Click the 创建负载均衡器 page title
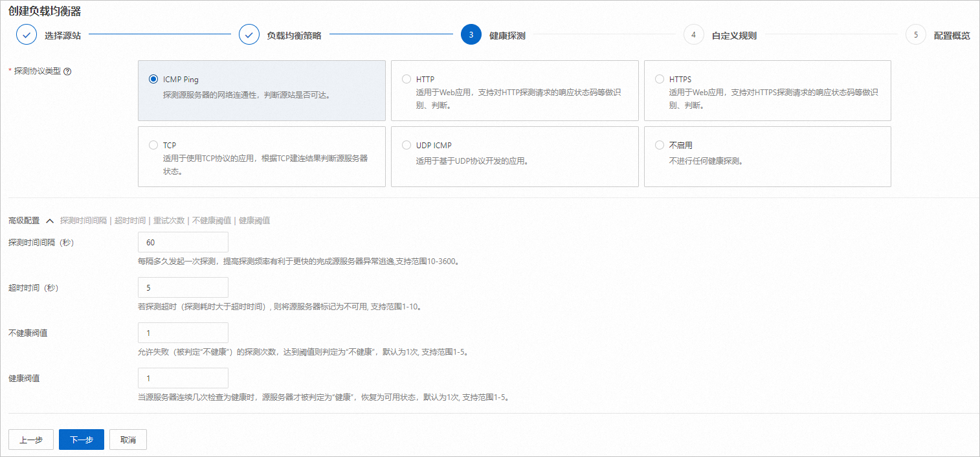980x457 pixels. [45, 11]
